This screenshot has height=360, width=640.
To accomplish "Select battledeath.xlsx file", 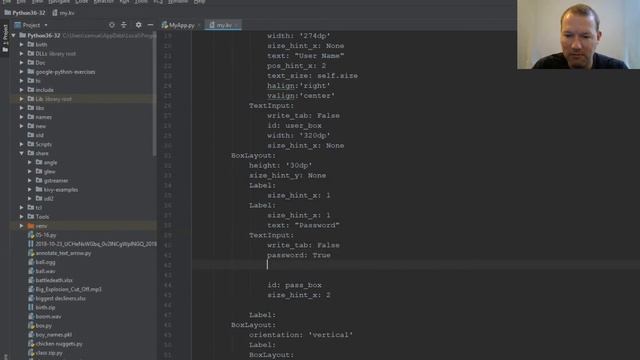I will pos(50,280).
